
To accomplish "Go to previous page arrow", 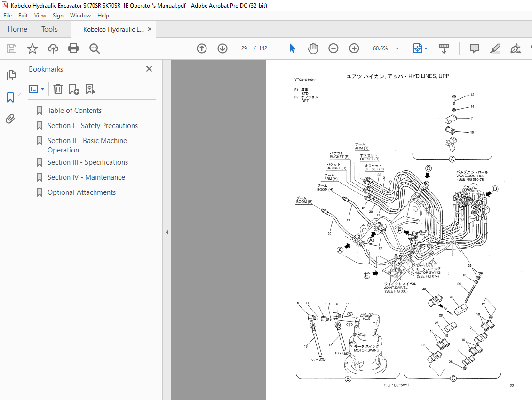I will (x=201, y=48).
